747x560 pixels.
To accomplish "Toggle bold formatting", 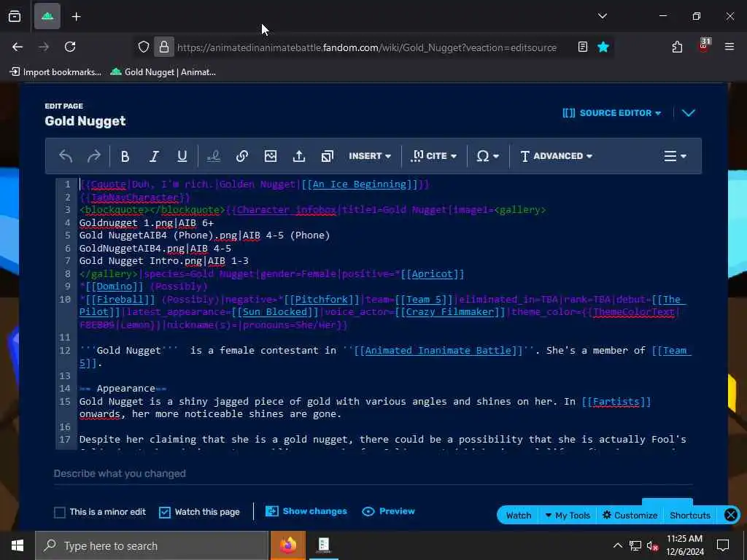I will pos(125,156).
